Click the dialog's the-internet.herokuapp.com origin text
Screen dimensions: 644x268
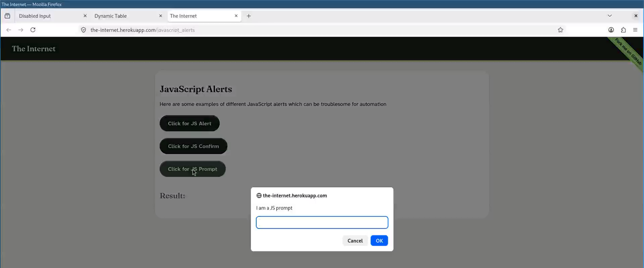click(x=295, y=196)
